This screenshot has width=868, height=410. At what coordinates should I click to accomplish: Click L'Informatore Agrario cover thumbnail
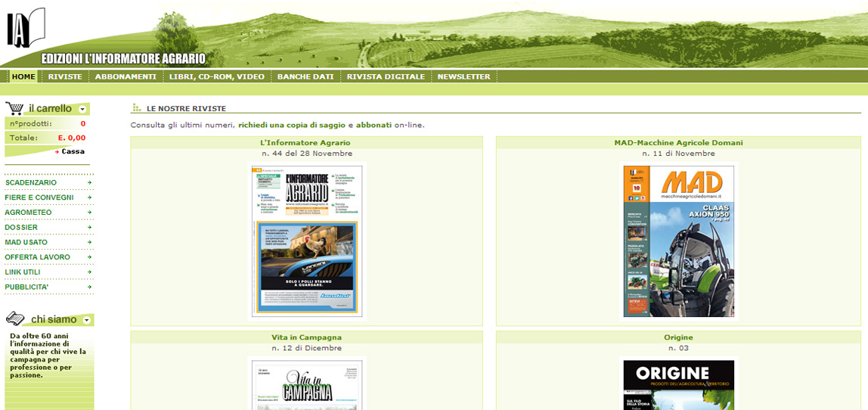(306, 241)
